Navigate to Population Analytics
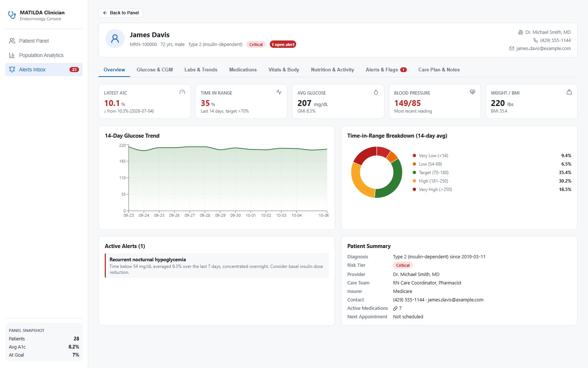The image size is (588, 368). click(x=44, y=55)
